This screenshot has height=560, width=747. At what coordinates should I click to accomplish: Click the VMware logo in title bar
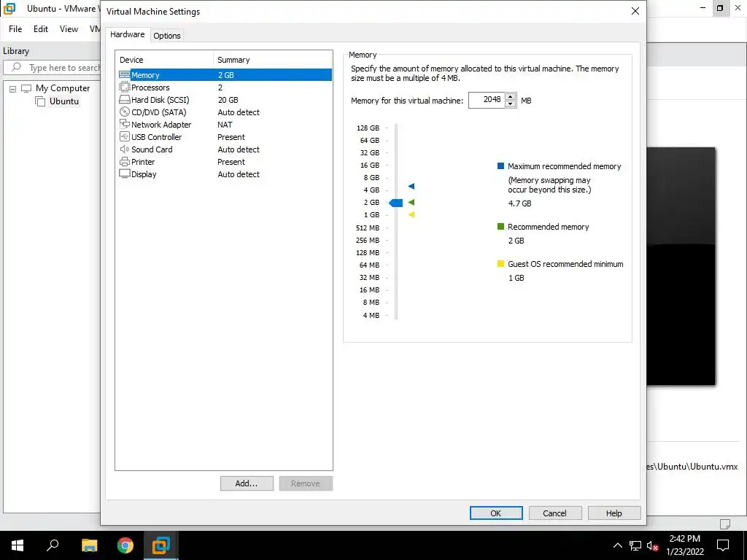[9, 9]
